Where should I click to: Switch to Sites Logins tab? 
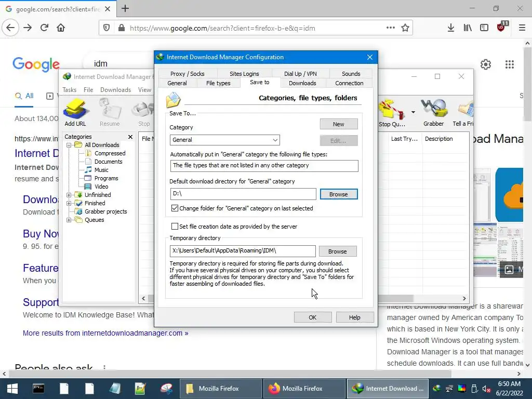click(244, 74)
